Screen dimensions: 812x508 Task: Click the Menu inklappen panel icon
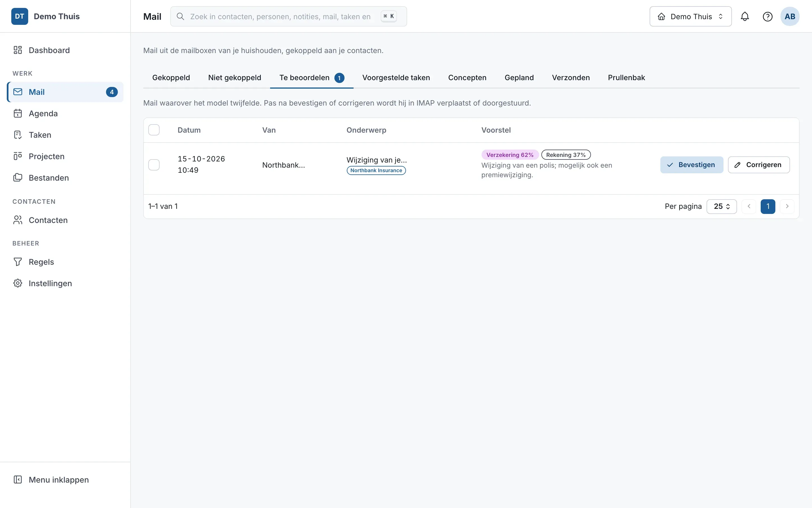(18, 479)
